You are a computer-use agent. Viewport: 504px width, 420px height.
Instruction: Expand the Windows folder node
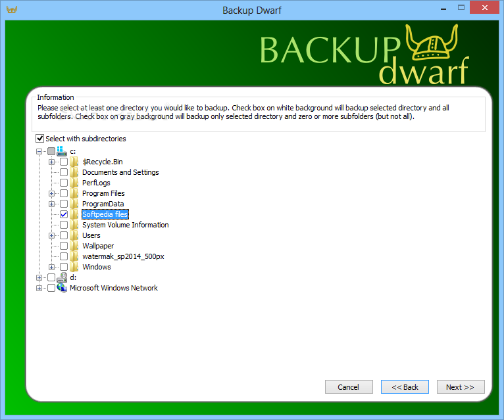[51, 267]
